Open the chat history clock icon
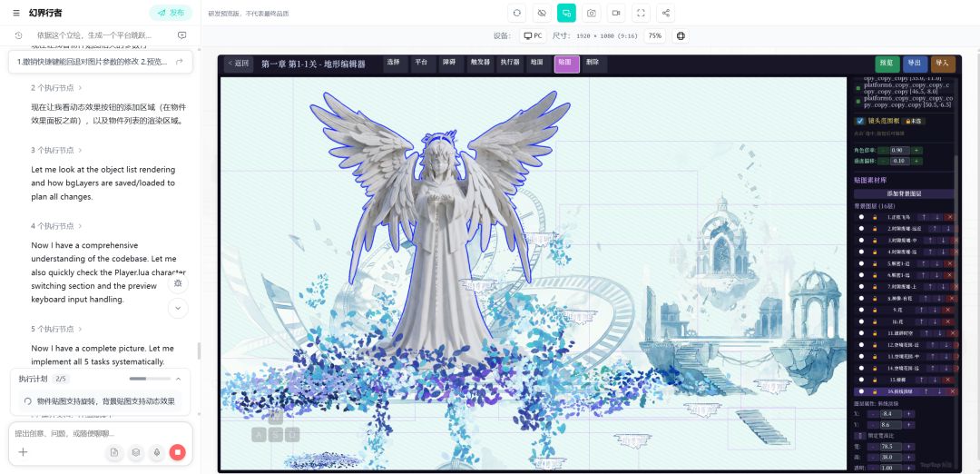 18,35
